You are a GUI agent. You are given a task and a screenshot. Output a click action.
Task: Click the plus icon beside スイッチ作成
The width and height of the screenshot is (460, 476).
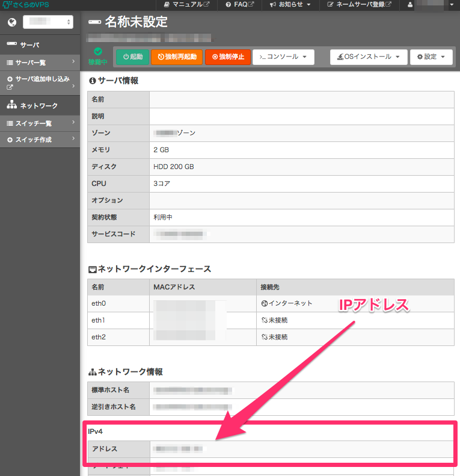10,140
